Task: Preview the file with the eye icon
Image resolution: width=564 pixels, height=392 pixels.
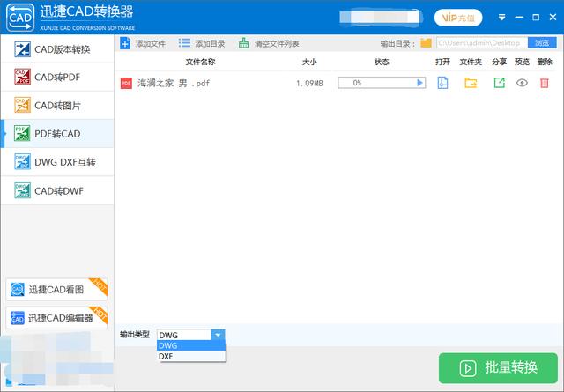Action: pos(522,83)
